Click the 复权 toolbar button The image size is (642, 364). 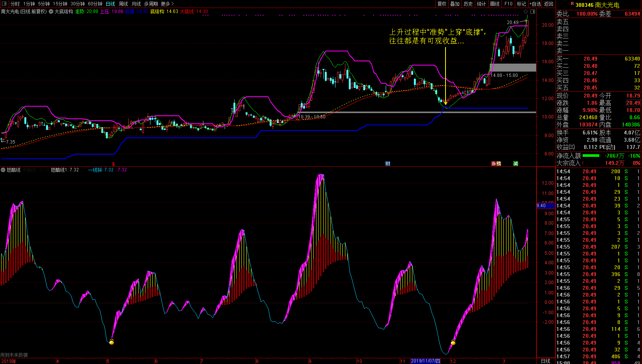(442, 4)
